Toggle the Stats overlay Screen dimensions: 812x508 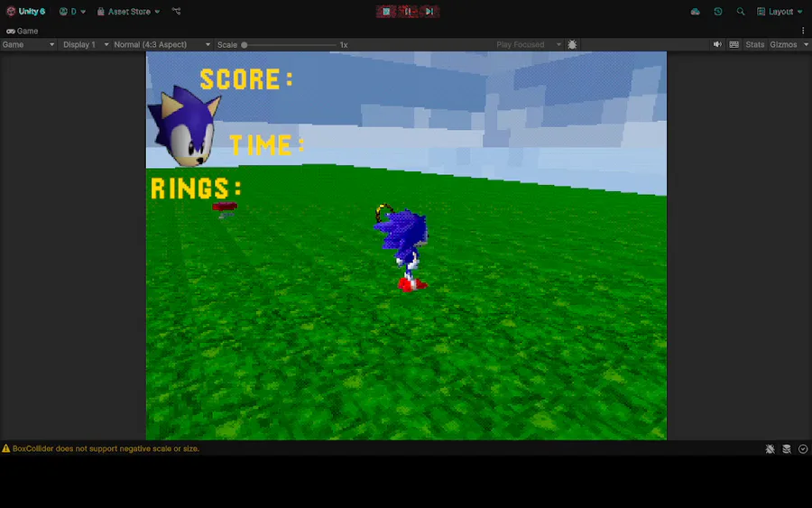[754, 44]
